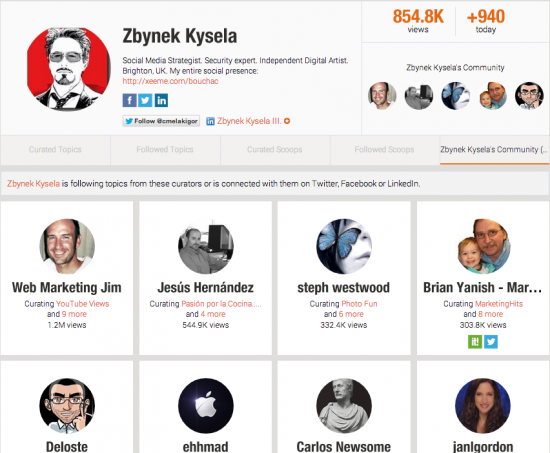Click the LinkedIn icon beside Zbynek Kysela III
Screen dimensions: 550x453
click(210, 121)
